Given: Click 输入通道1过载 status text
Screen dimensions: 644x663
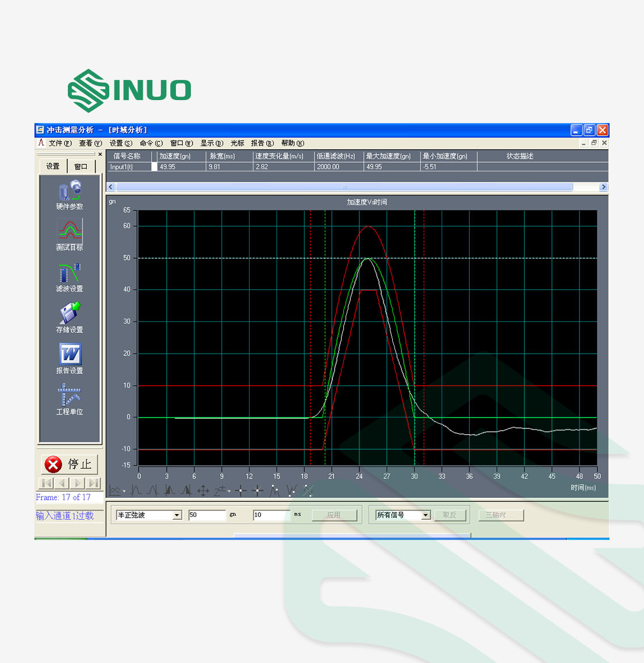Looking at the screenshot, I should click(x=65, y=516).
